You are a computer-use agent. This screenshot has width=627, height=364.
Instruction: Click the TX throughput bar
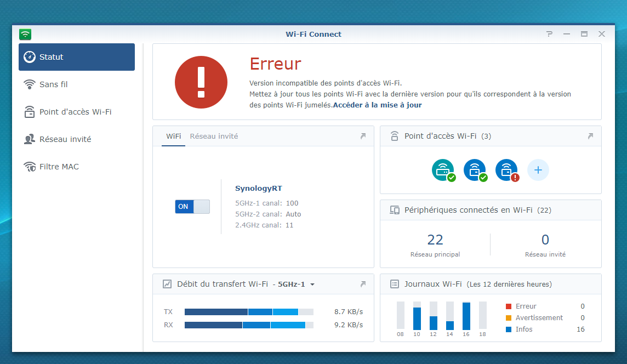[249, 312]
